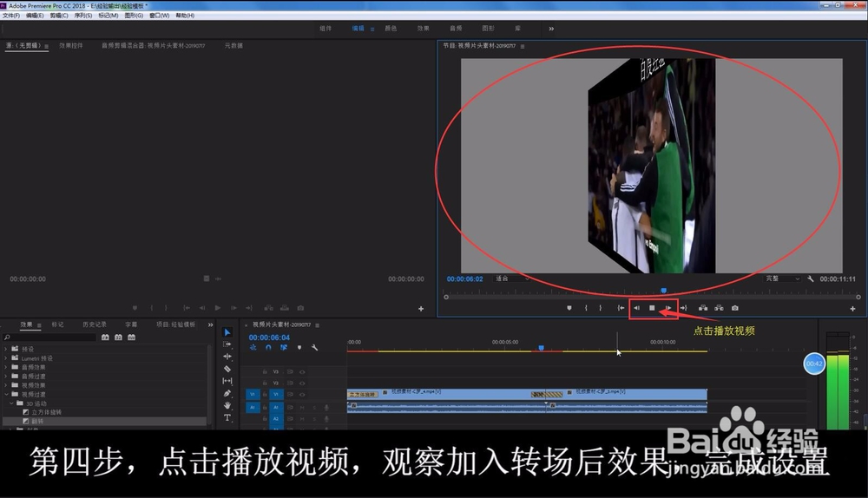This screenshot has height=498, width=868.
Task: Switch to the 颜色 workspace tab
Action: 391,29
